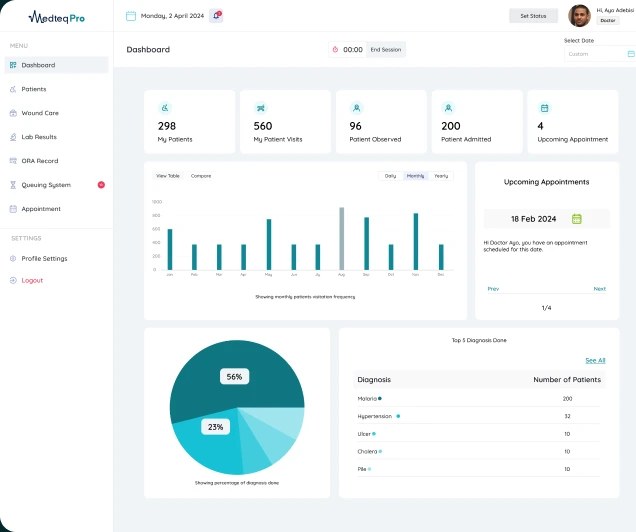Click the Profile Settings gear icon
The image size is (636, 532).
pyautogui.click(x=13, y=258)
